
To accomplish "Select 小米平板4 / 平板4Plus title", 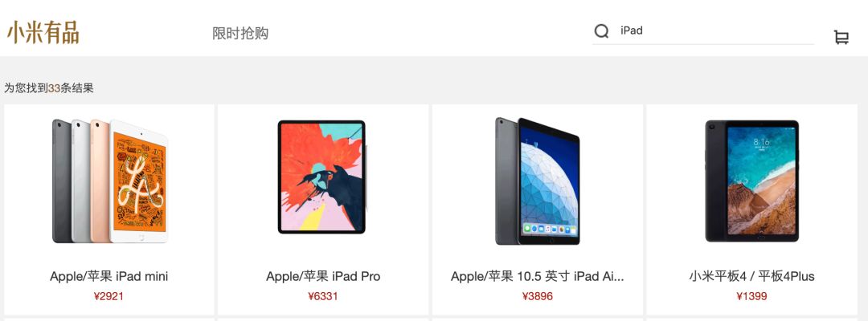I will click(751, 276).
